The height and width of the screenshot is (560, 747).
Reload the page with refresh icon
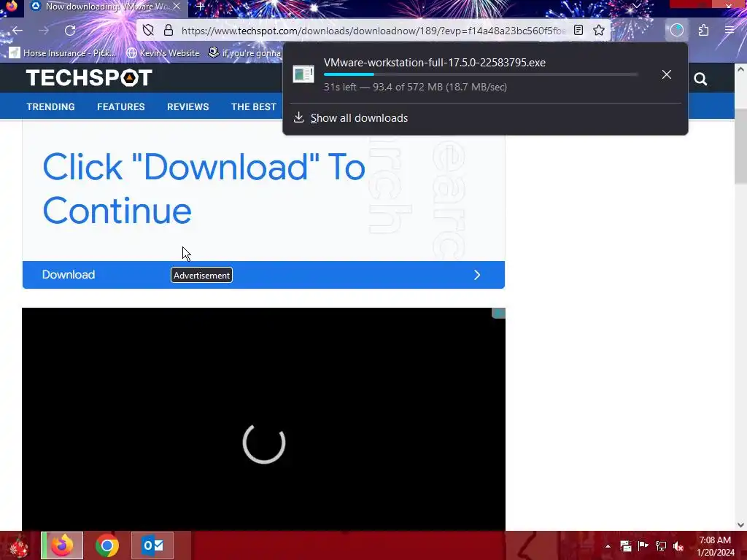pyautogui.click(x=70, y=31)
